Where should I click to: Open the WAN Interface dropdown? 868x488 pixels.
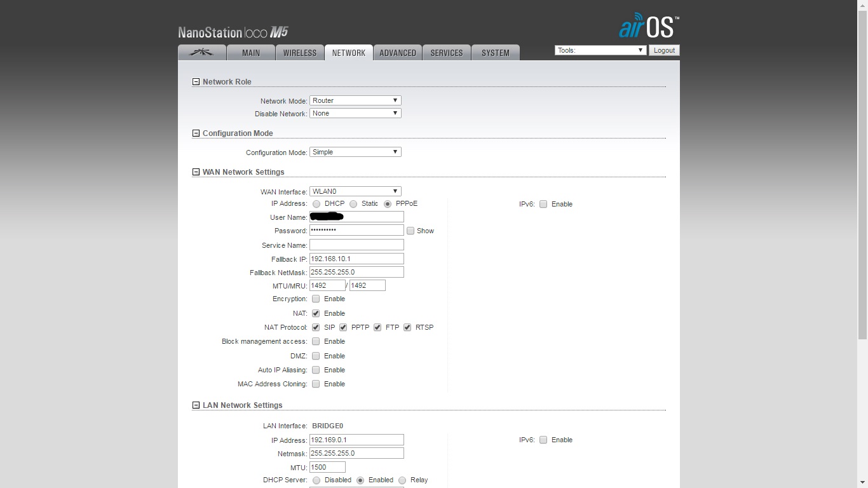pyautogui.click(x=355, y=191)
